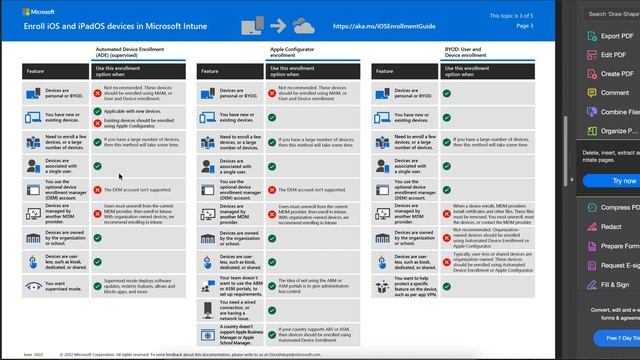Click the Request E-sign tool icon
Screen dimensions: 640x360
pos(592,265)
